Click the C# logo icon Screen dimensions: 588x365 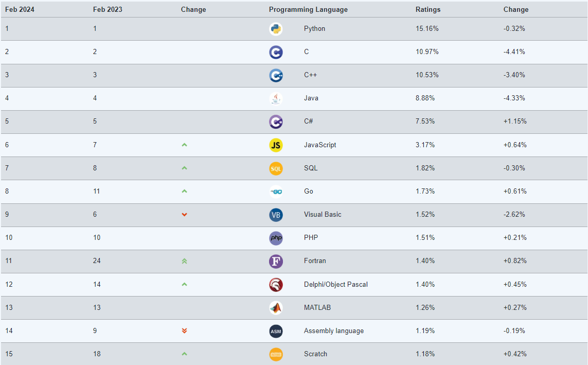(276, 121)
